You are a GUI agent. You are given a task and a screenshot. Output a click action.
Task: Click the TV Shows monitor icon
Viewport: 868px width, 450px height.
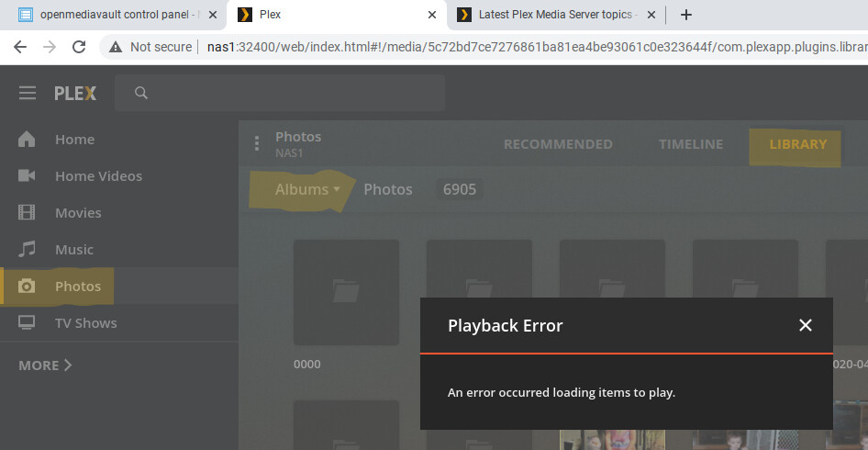(27, 322)
